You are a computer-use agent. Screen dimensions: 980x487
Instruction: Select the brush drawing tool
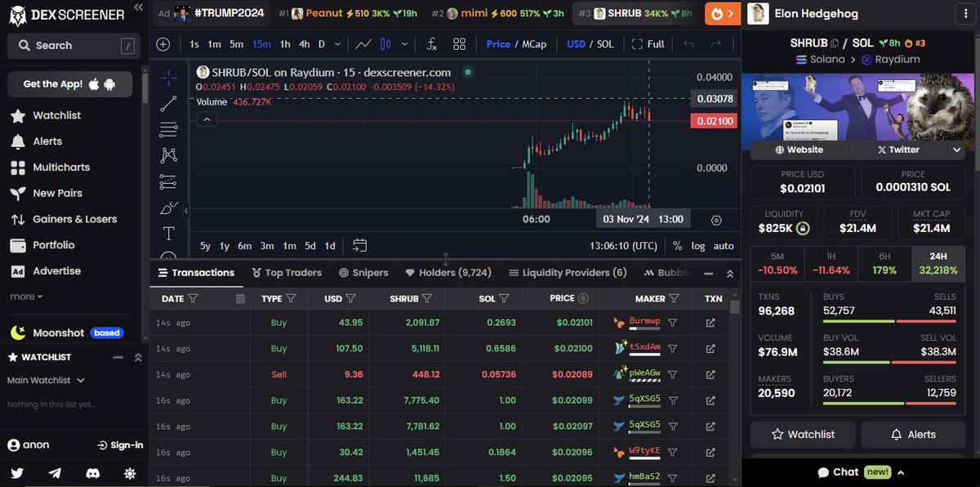[168, 208]
